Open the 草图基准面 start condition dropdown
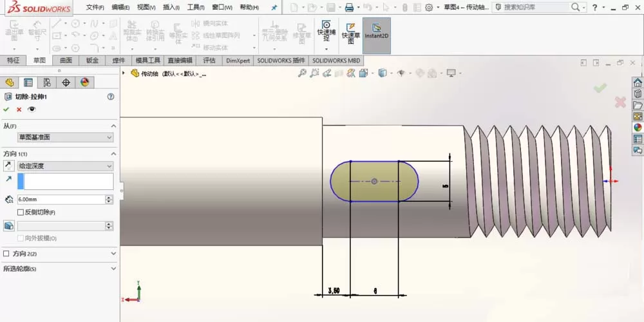This screenshot has height=322, width=644. tap(65, 137)
